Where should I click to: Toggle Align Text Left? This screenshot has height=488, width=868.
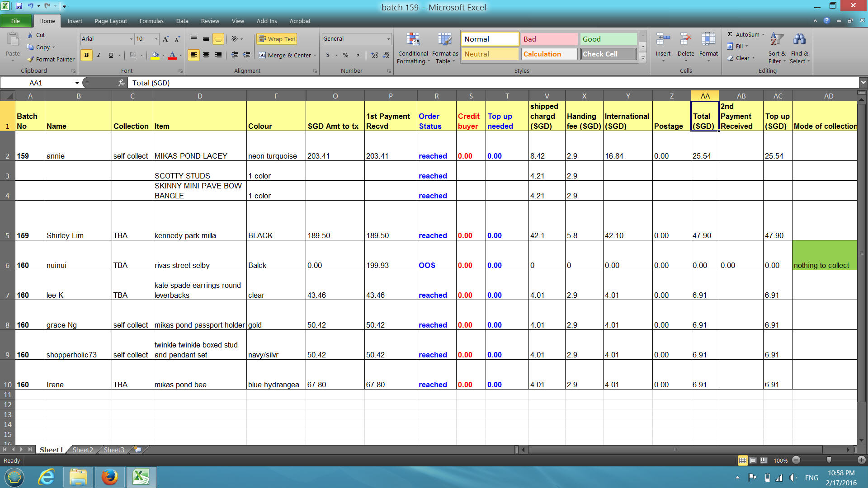pyautogui.click(x=193, y=55)
